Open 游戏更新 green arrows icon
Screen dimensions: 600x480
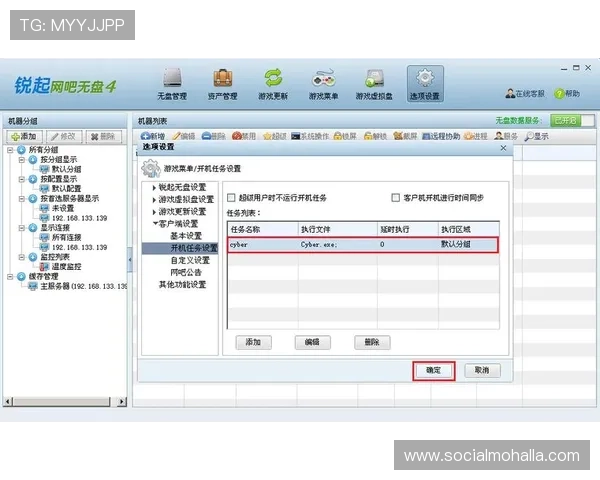click(273, 84)
